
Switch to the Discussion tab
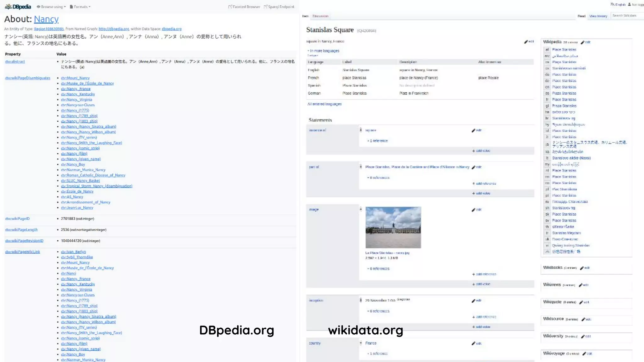point(320,16)
